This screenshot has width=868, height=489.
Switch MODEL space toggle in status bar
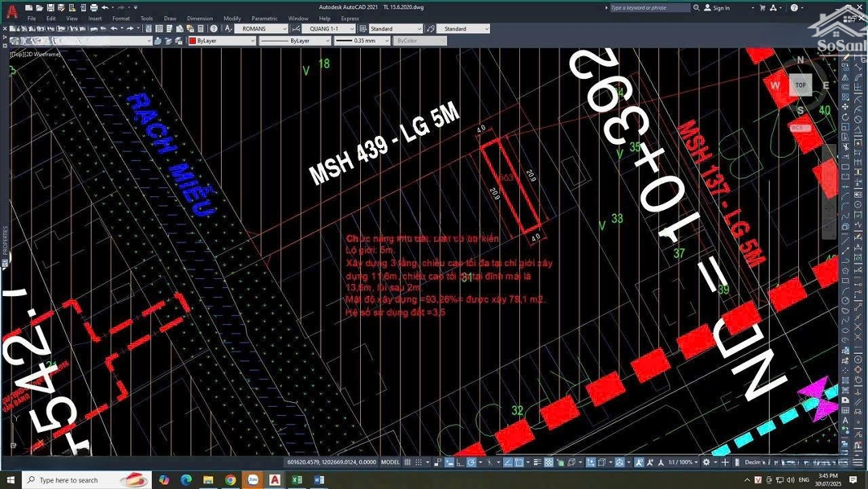click(x=390, y=462)
